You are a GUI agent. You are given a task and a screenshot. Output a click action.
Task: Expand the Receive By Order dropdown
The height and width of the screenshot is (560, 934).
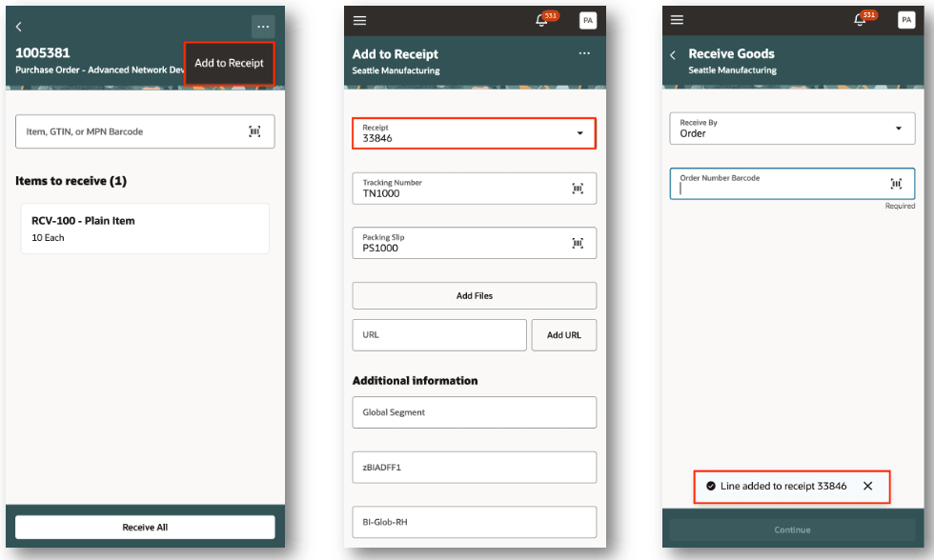792,129
